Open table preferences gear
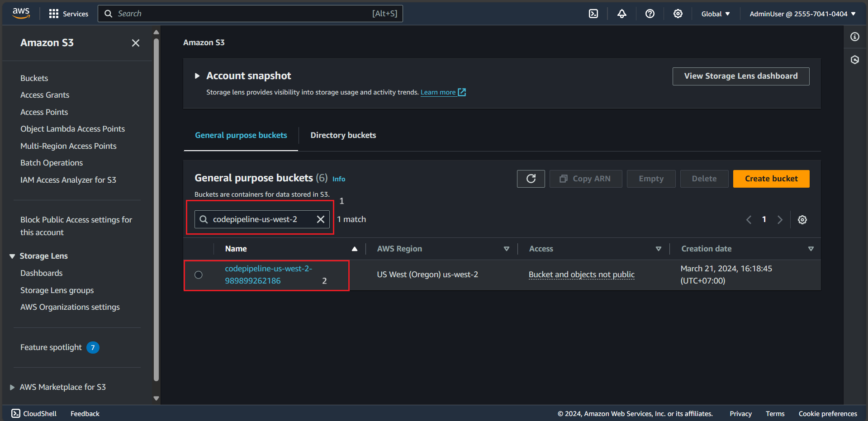This screenshot has width=868, height=421. 802,220
